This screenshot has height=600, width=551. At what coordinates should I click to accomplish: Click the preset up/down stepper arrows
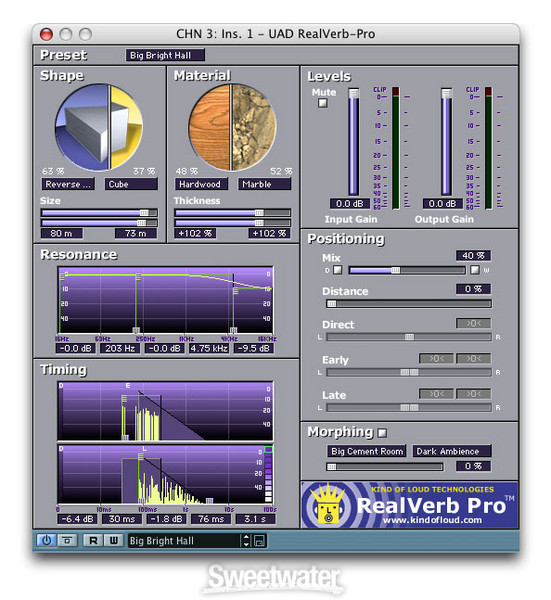[246, 540]
